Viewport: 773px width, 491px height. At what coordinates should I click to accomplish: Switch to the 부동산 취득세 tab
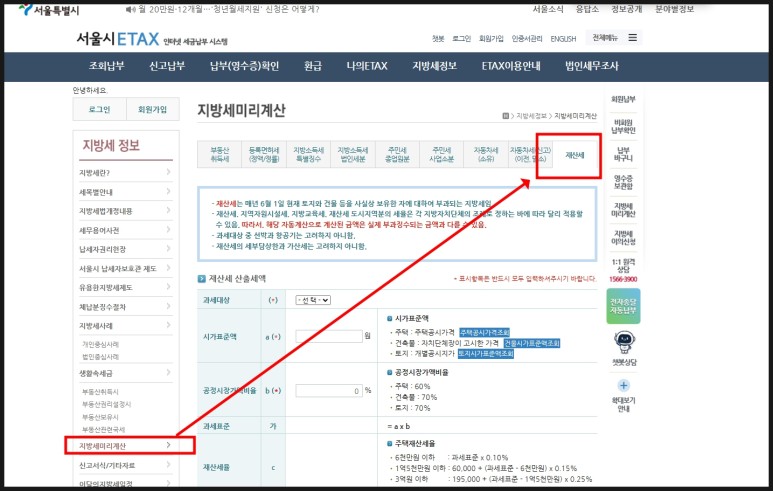point(219,154)
